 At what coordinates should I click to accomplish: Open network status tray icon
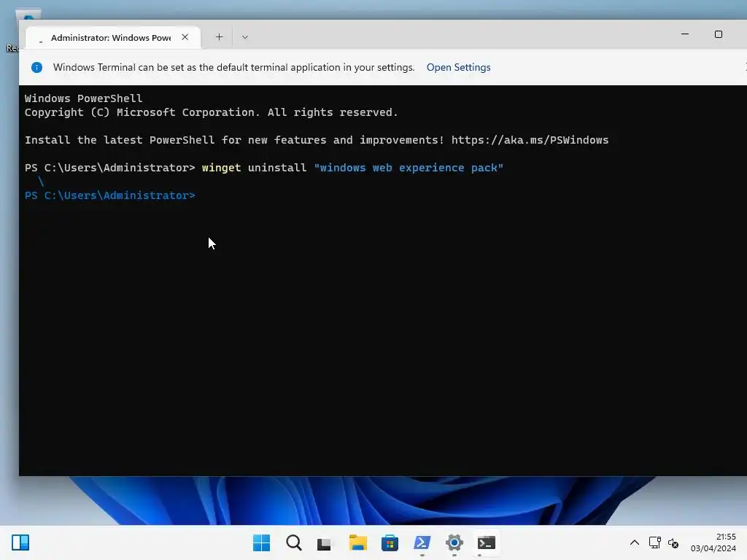tap(654, 542)
